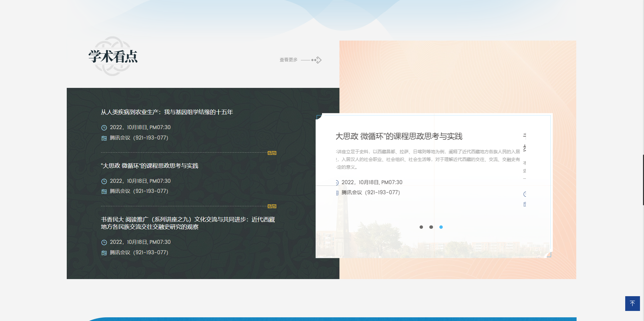Click the third blue carousel dot
The height and width of the screenshot is (321, 644).
[x=441, y=227]
